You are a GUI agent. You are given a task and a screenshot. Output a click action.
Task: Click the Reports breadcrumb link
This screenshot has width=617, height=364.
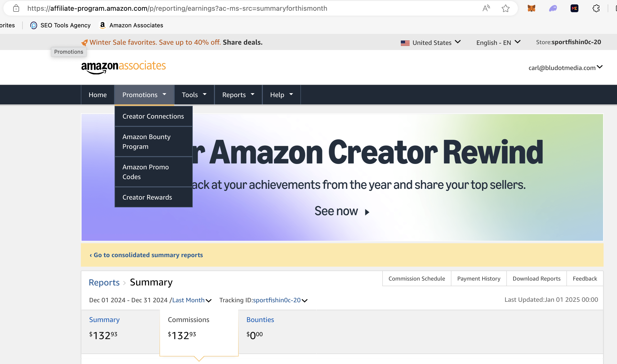104,282
